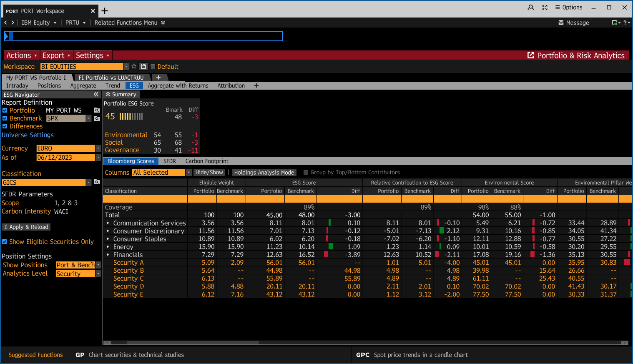633x364 pixels.
Task: Click Portfolio & Risk Analytics launch icon
Action: pos(530,55)
